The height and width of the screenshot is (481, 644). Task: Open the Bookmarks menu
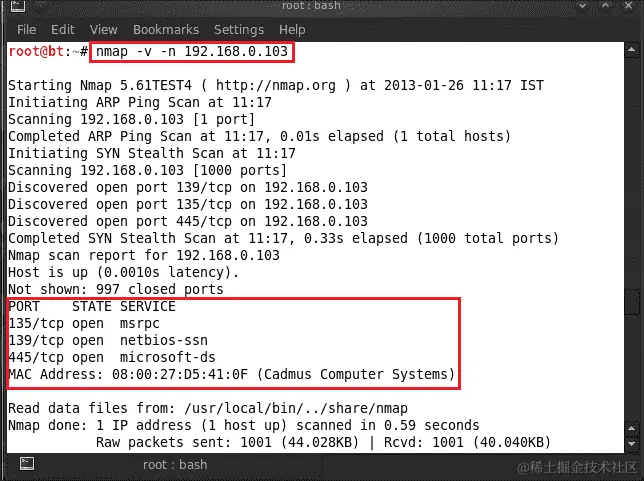pyautogui.click(x=166, y=30)
